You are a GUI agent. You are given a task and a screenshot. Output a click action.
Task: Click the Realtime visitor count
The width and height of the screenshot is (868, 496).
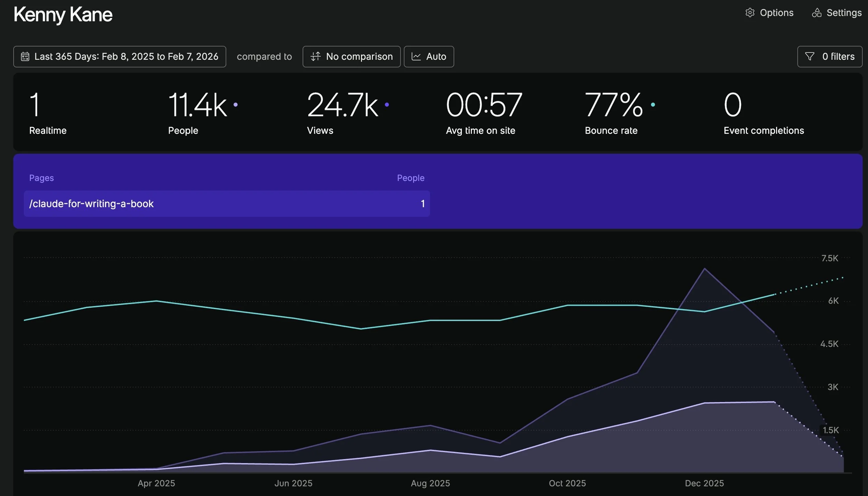point(35,105)
